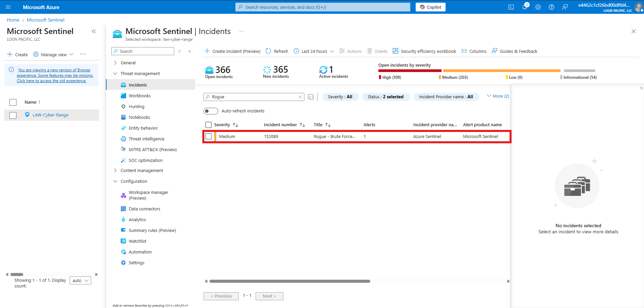Image resolution: width=644 pixels, height=308 pixels.
Task: Click the MITRE ATT&CK icon
Action: click(x=123, y=149)
